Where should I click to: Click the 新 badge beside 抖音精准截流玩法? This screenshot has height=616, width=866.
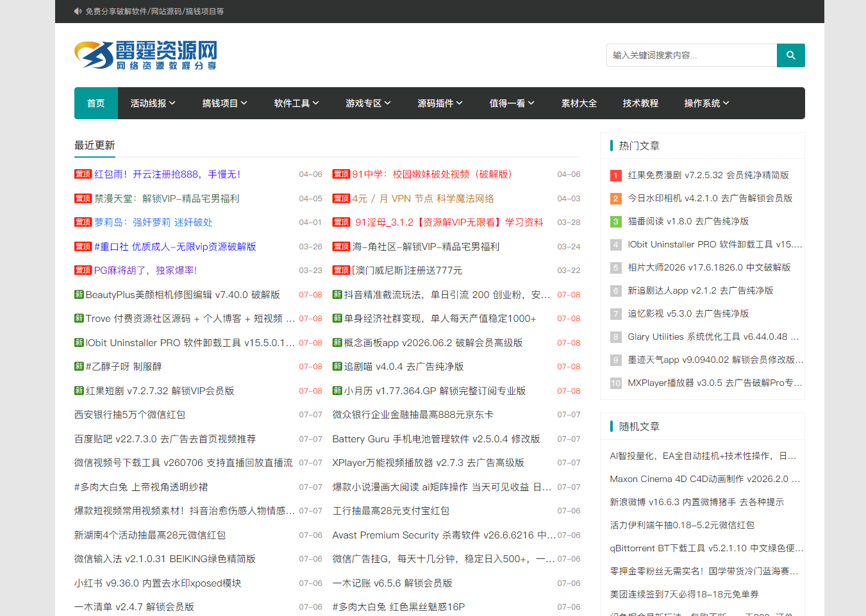(337, 295)
